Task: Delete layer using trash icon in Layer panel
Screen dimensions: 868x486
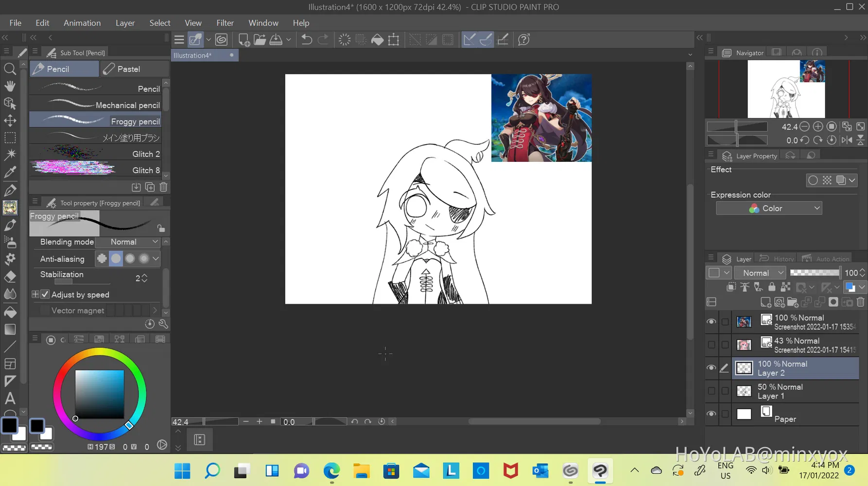Action: (860, 302)
